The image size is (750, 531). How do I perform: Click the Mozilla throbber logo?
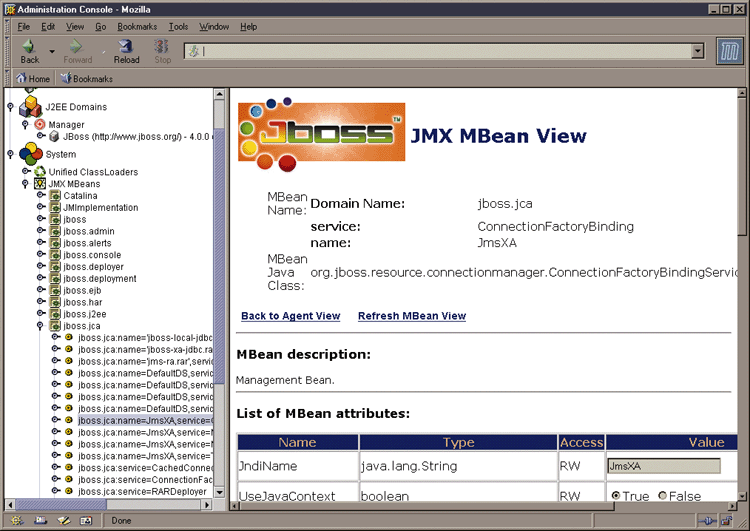(x=729, y=51)
